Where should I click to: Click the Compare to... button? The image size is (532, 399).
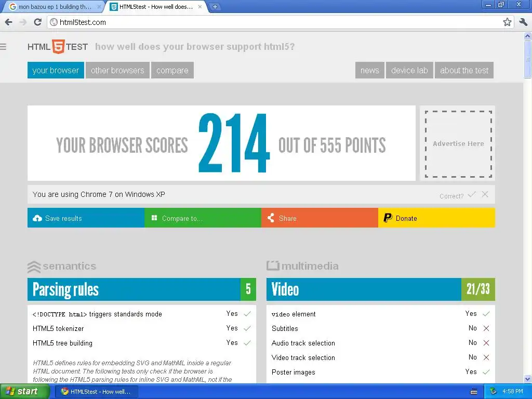pyautogui.click(x=203, y=218)
